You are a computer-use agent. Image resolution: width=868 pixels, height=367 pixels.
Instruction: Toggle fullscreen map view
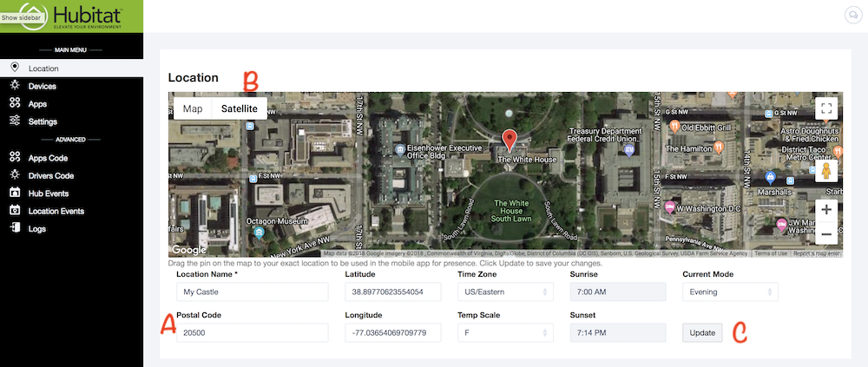pyautogui.click(x=825, y=109)
